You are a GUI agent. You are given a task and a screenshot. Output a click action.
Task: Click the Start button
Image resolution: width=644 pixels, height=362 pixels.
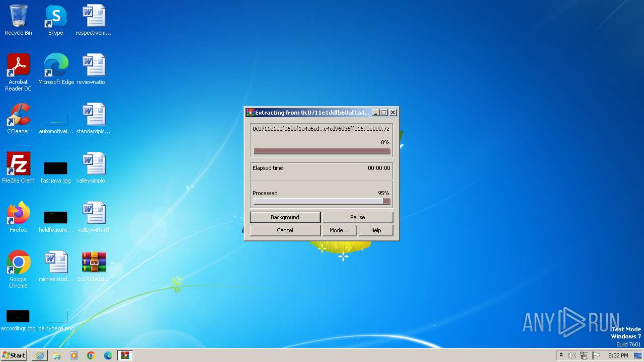(x=14, y=355)
